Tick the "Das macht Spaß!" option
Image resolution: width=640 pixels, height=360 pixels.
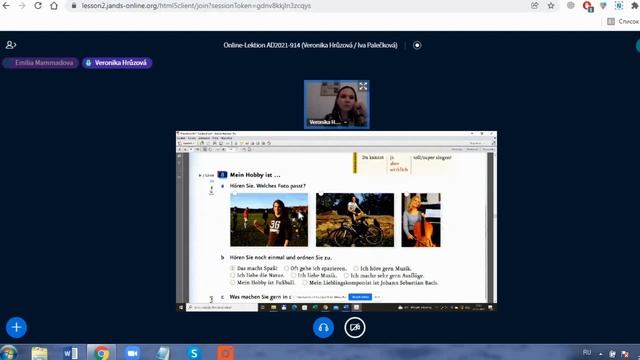[x=233, y=268]
